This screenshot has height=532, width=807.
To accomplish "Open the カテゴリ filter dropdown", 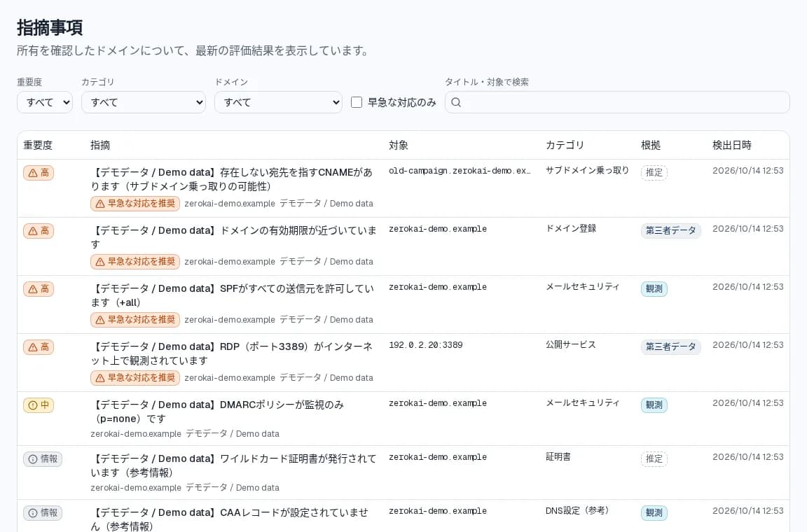I will [144, 102].
